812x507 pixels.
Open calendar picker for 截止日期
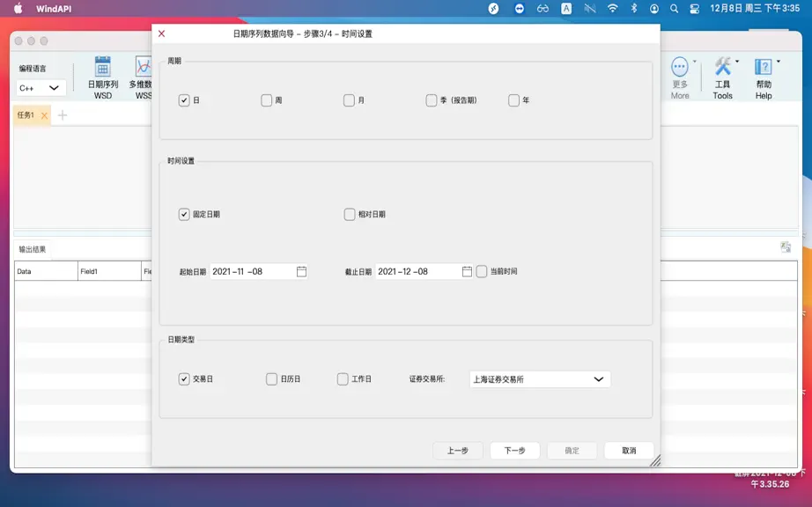tap(467, 272)
